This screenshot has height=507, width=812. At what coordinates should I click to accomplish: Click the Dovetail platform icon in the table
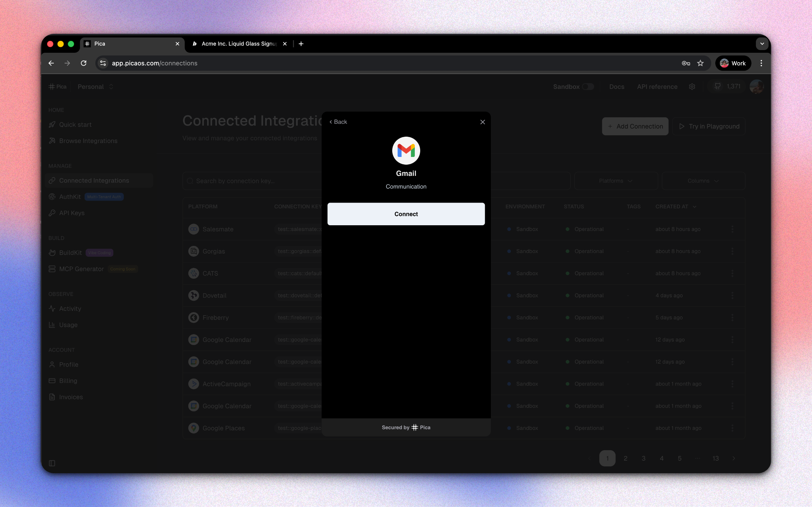tap(193, 295)
